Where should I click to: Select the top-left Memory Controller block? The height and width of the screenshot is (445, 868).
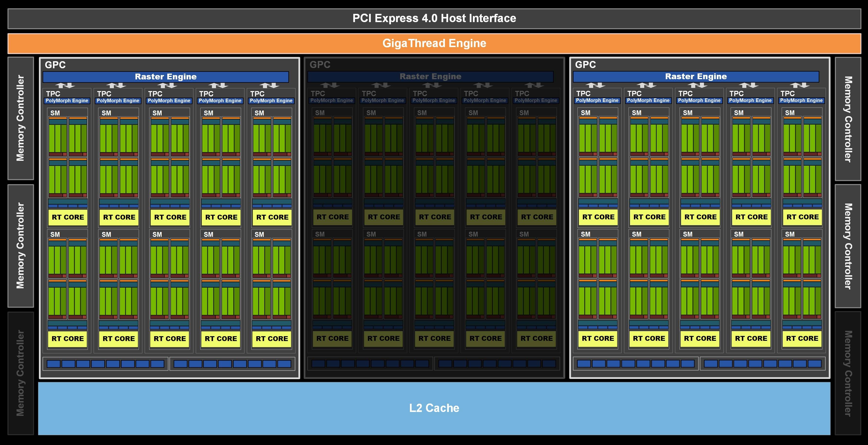(x=21, y=118)
